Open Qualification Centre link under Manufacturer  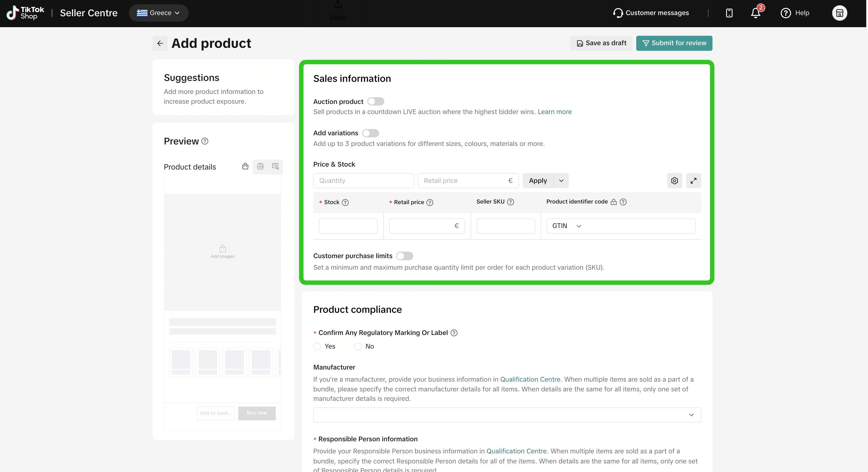pos(530,380)
